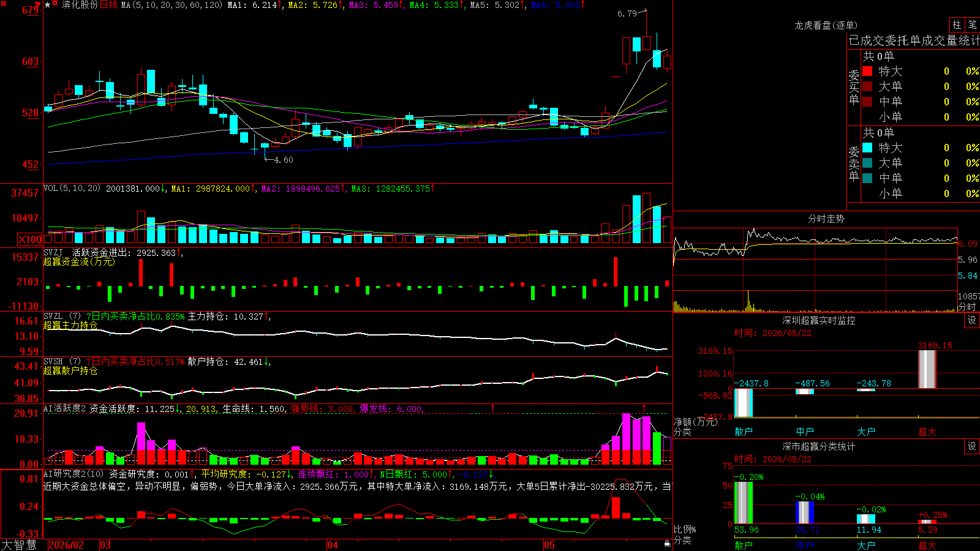Click the 深圳超赢实时监控 panel title
The image size is (980, 551).
(819, 320)
